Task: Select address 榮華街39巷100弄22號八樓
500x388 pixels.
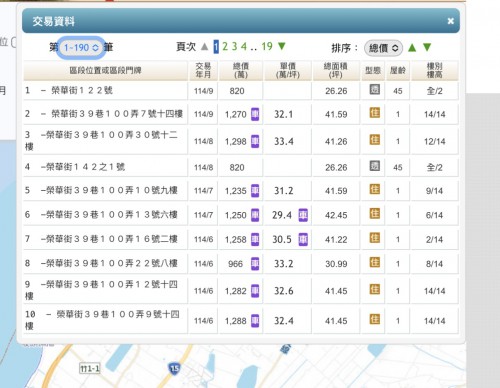Action: point(112,263)
